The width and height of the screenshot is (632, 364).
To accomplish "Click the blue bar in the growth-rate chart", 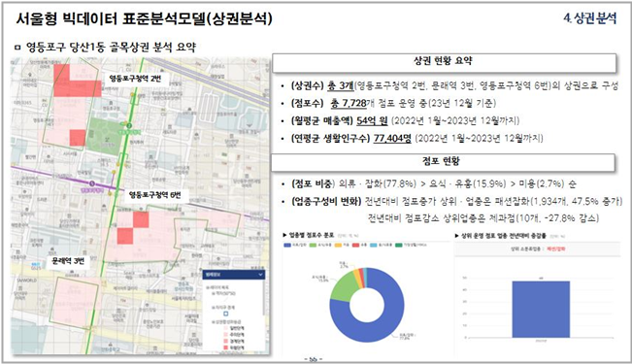I will [541, 310].
